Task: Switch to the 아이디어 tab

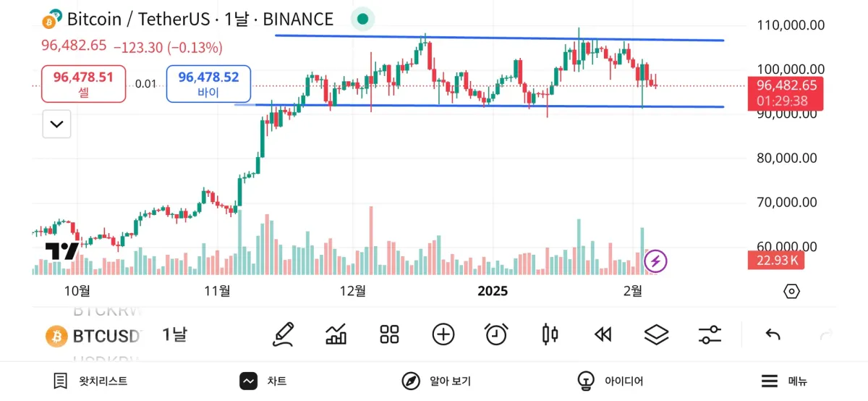Action: coord(610,381)
